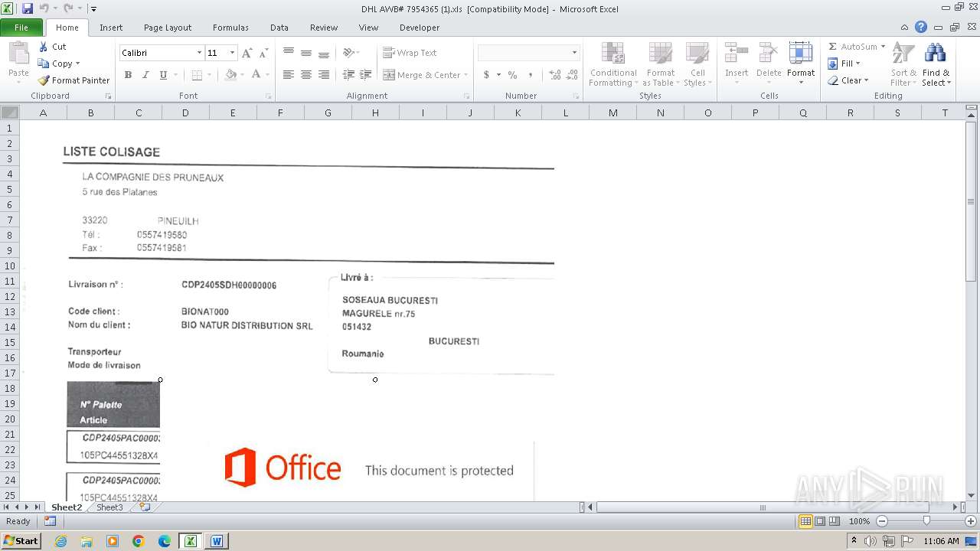This screenshot has height=551, width=980.
Task: Click the Save icon in Quick Access Toolbar
Action: tap(28, 8)
